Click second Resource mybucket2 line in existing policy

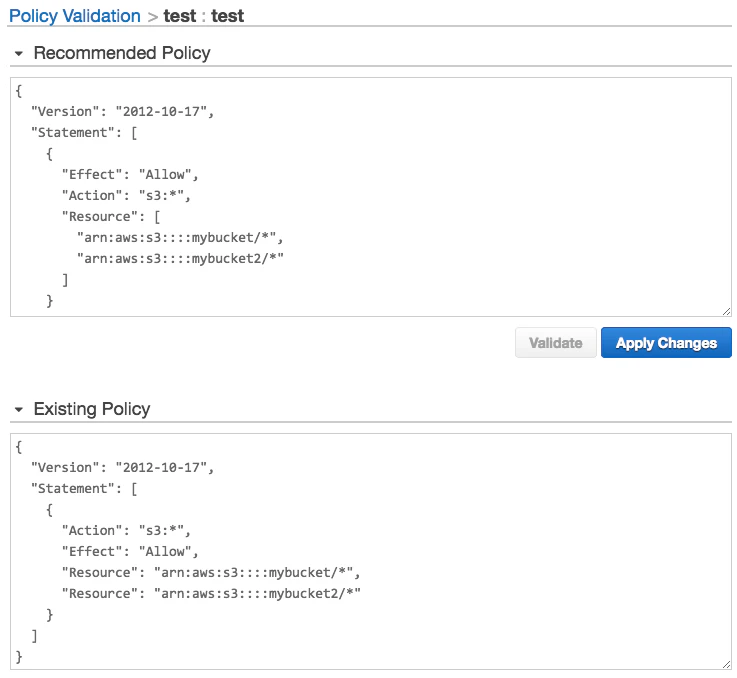(211, 594)
